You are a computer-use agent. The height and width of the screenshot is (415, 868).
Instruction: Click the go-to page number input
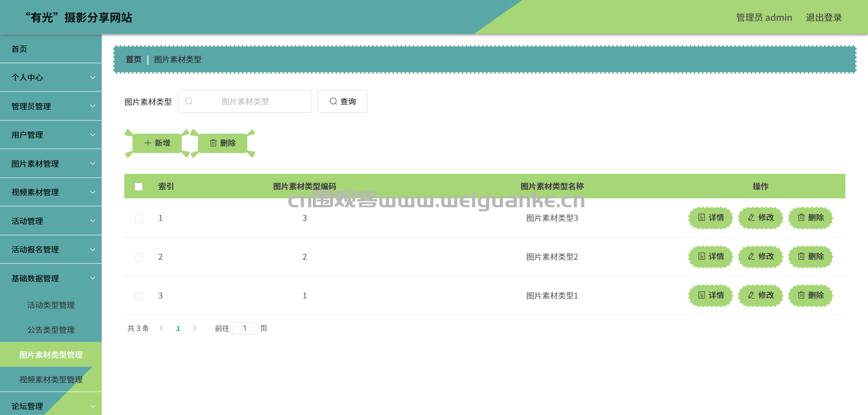pyautogui.click(x=245, y=328)
